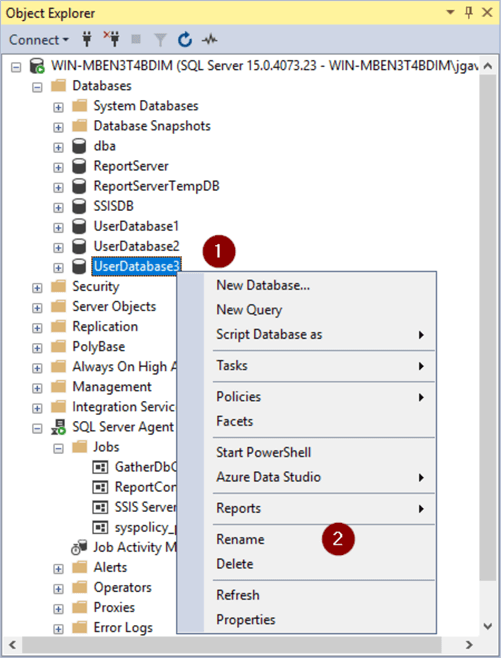
Task: Click the Object Explorer pin auto-hide icon
Action: (x=469, y=13)
